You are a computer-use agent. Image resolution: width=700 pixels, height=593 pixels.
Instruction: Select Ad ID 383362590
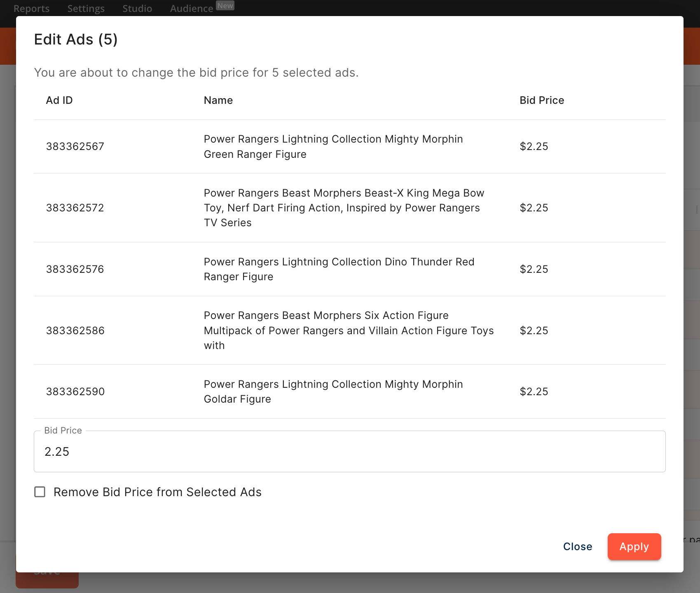pos(75,391)
